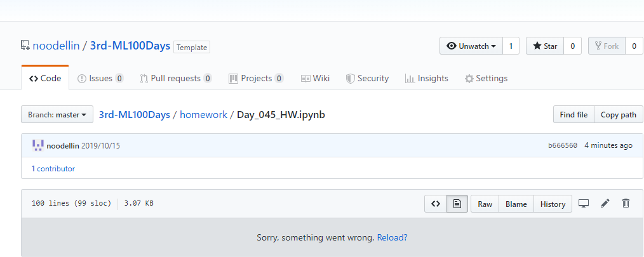644x257 pixels.
Task: View the Raw file
Action: pos(485,204)
